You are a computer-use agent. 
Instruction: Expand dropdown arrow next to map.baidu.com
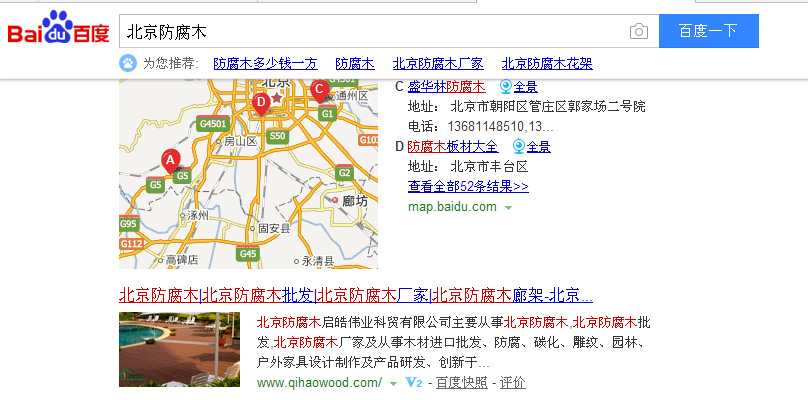pos(509,208)
